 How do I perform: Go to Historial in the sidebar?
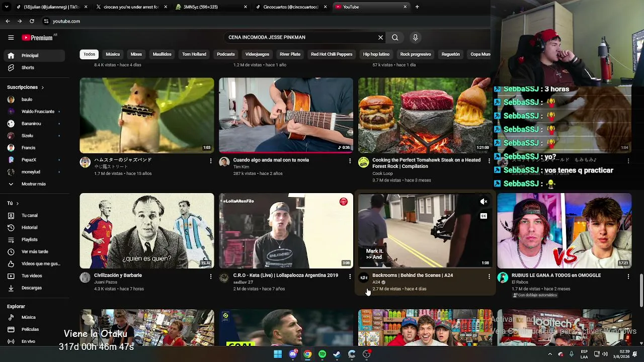34,227
